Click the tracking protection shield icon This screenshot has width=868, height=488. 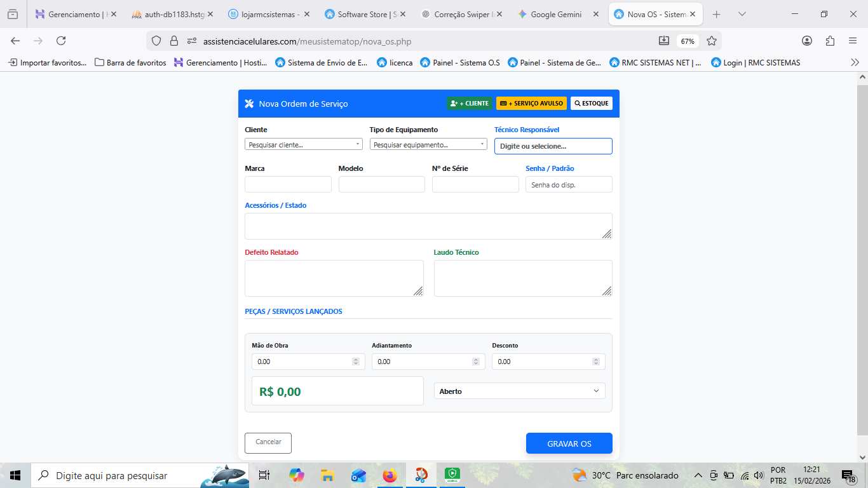click(x=156, y=41)
